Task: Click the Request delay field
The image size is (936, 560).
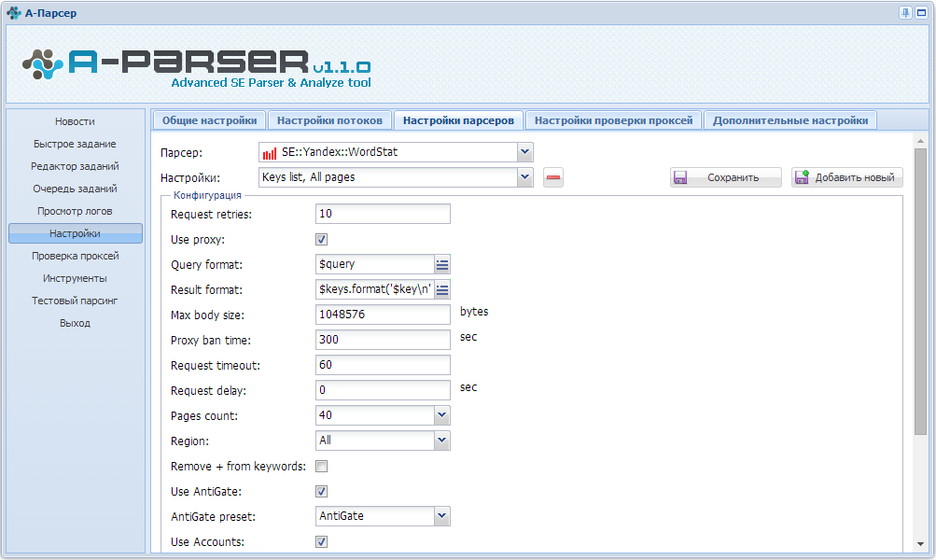Action: pos(383,390)
